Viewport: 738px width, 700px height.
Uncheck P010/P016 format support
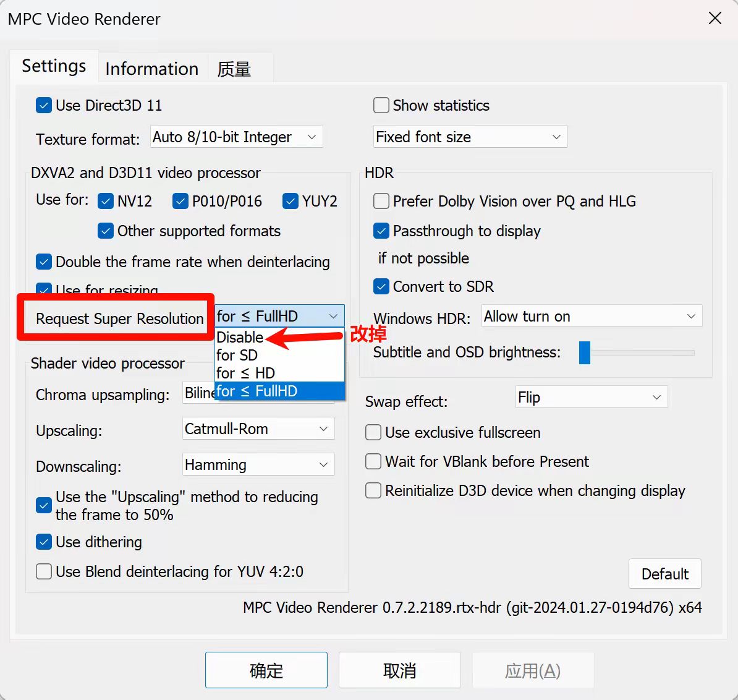(180, 201)
